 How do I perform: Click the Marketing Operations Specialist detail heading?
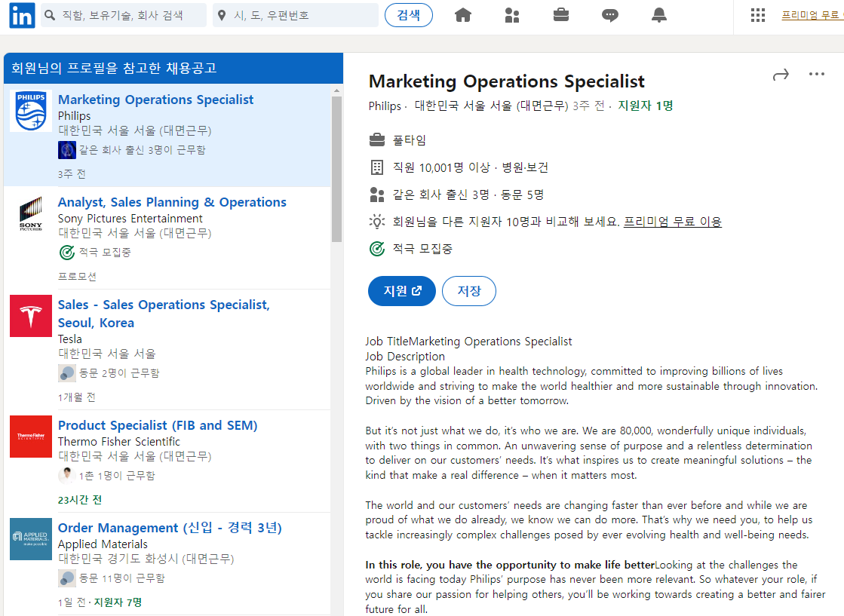click(x=507, y=81)
